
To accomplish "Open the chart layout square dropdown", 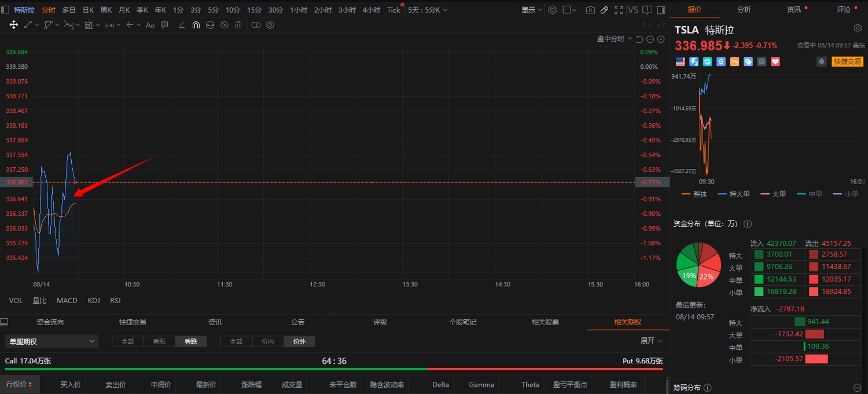I will pos(569,10).
